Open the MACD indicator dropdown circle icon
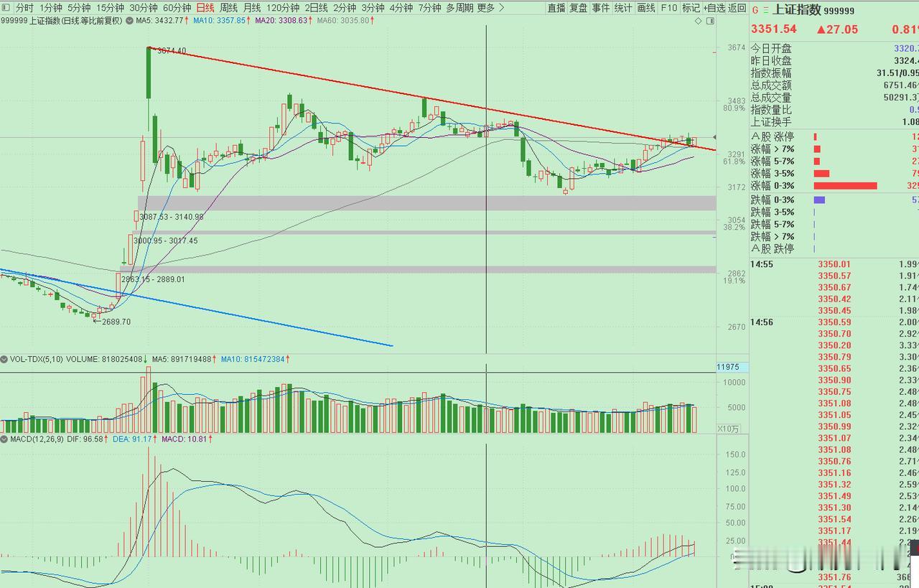The image size is (919, 588). [x=4, y=438]
